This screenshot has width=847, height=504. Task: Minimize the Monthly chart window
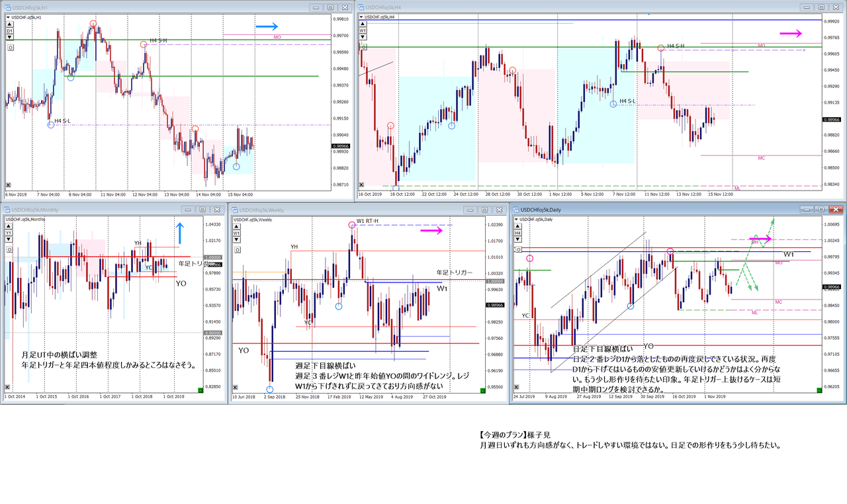[x=187, y=209]
